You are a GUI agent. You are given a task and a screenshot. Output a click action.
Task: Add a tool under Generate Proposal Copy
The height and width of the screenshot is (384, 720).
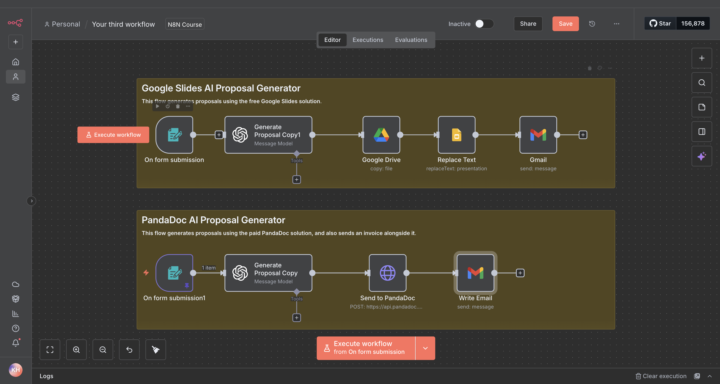coord(297,318)
